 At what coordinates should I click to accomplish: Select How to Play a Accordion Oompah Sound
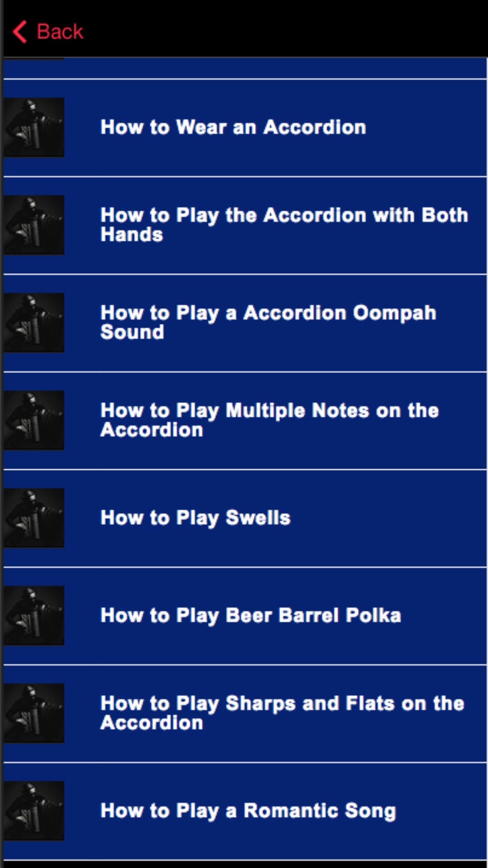click(x=245, y=323)
